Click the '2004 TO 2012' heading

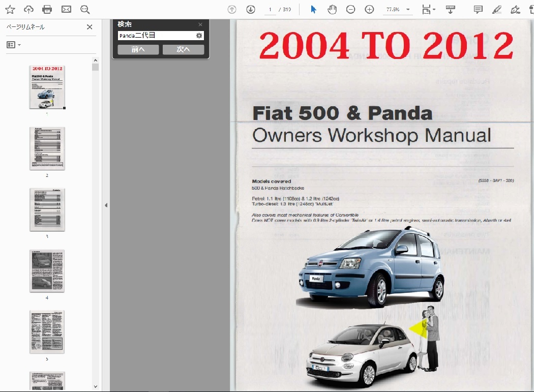386,45
